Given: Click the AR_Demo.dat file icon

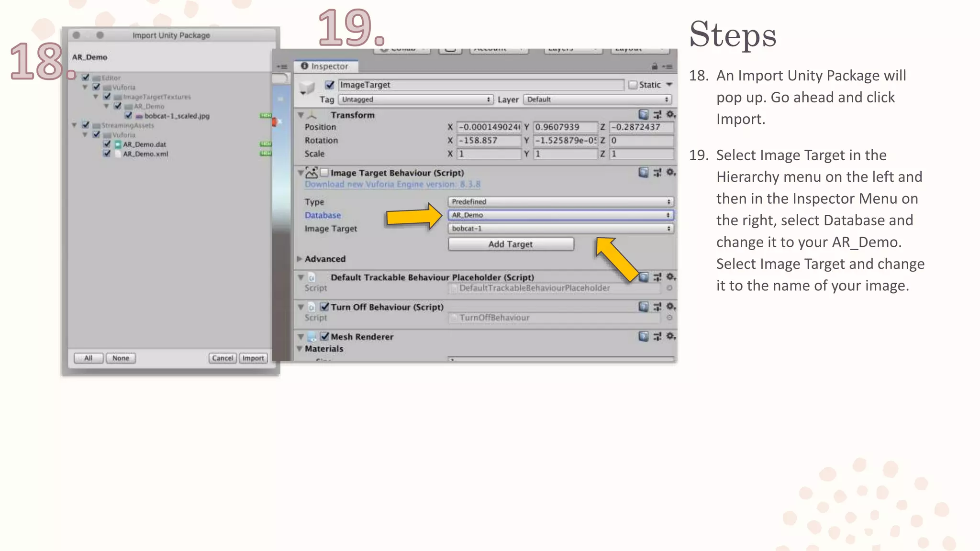Looking at the screenshot, I should point(118,144).
